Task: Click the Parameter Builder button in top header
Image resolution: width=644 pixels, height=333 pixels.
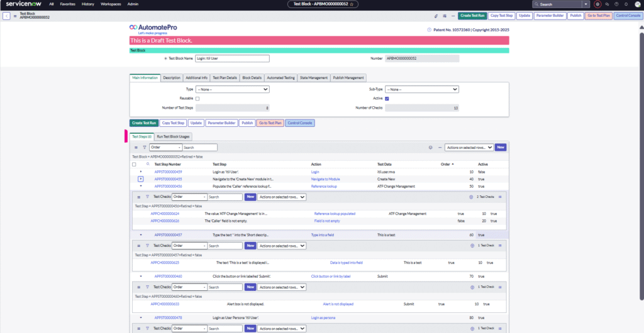Action: (x=550, y=16)
